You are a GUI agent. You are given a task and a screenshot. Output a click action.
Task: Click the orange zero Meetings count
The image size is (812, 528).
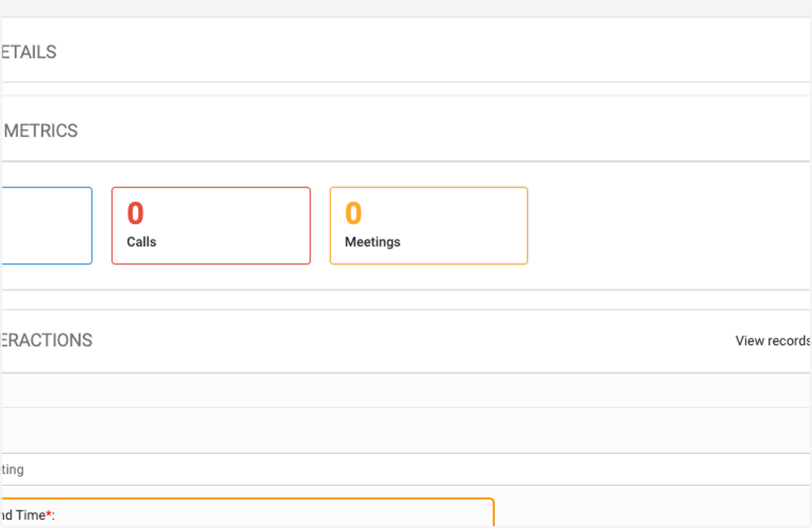[x=354, y=214]
